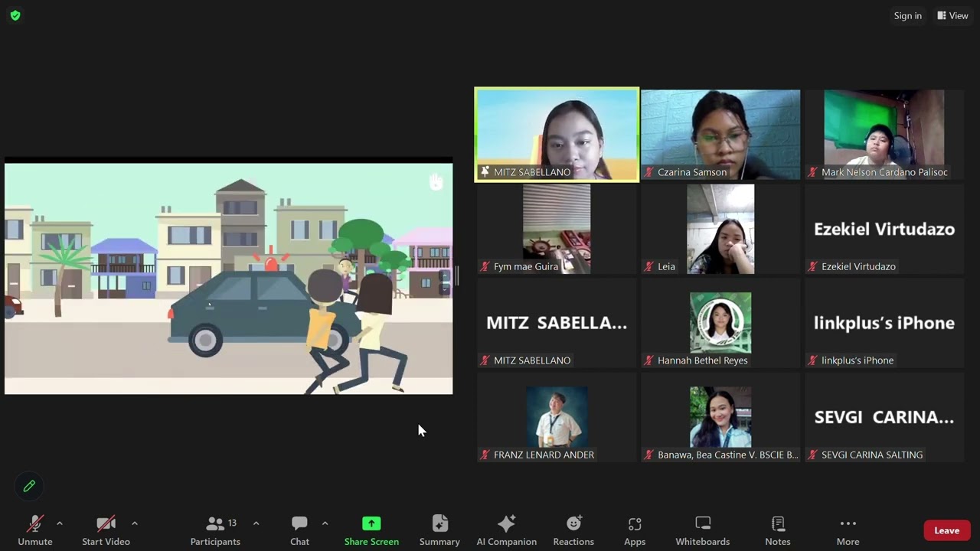
Task: Click the green Share Screen button
Action: pos(371,530)
